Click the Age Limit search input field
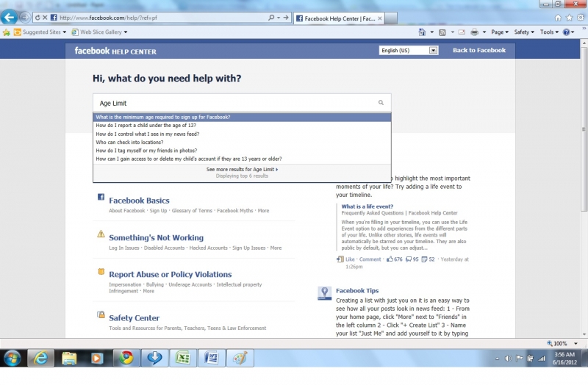This screenshot has height=385, width=588. (235, 103)
